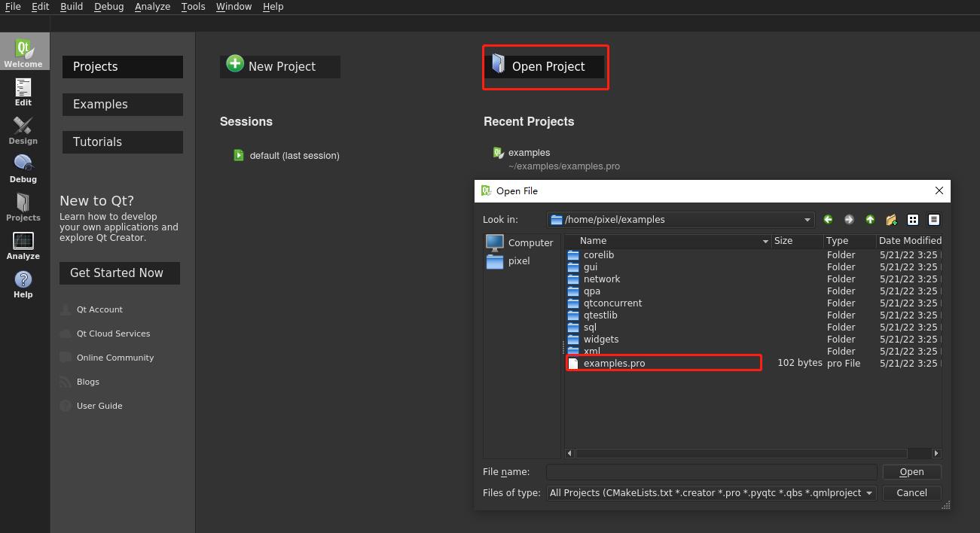Open Files of type filter dropdown
Image resolution: width=980 pixels, height=533 pixels.
click(x=870, y=493)
